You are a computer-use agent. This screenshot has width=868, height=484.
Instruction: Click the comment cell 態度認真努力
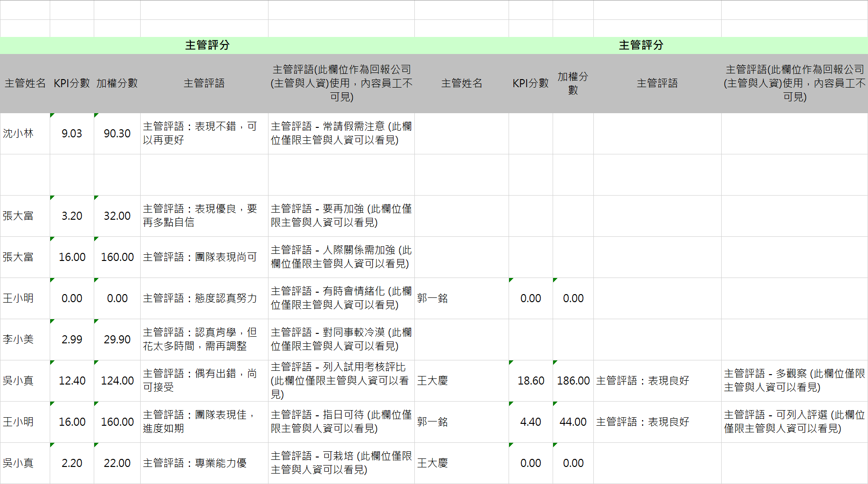(204, 298)
